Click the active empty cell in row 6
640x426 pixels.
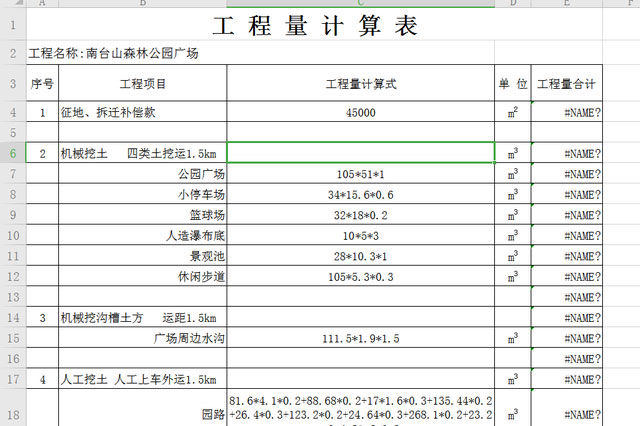pyautogui.click(x=360, y=153)
